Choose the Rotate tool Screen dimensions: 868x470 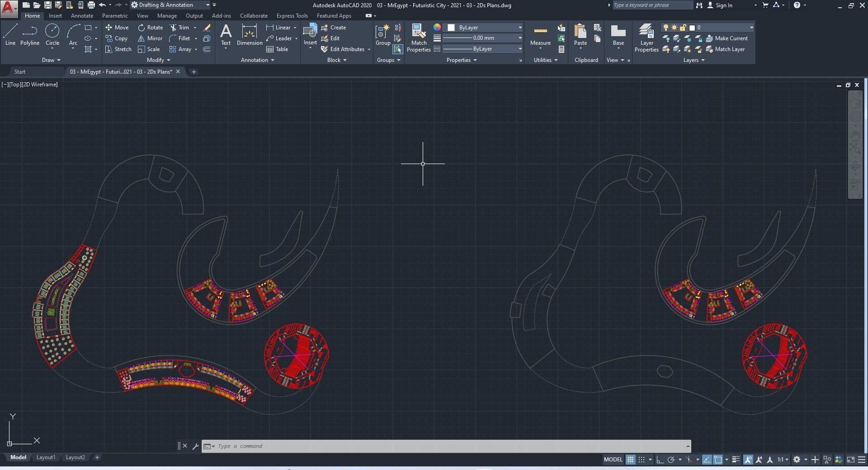pos(150,28)
